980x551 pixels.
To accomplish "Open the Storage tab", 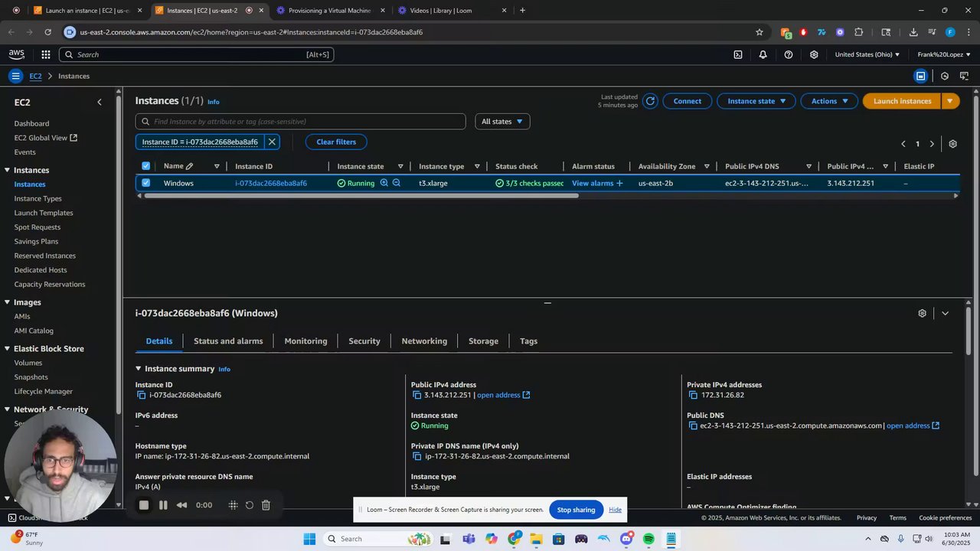I will tap(483, 341).
